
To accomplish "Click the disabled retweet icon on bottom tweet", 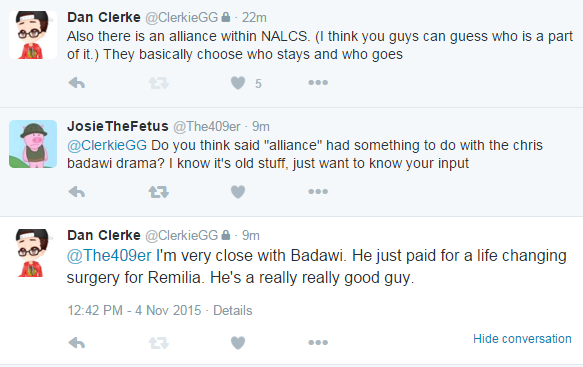I will pyautogui.click(x=159, y=342).
